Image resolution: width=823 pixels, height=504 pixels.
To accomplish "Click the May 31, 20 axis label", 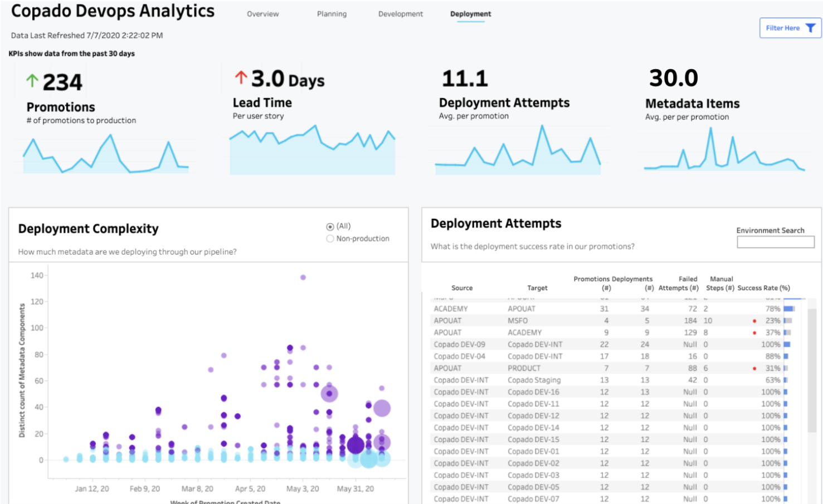I will point(356,489).
